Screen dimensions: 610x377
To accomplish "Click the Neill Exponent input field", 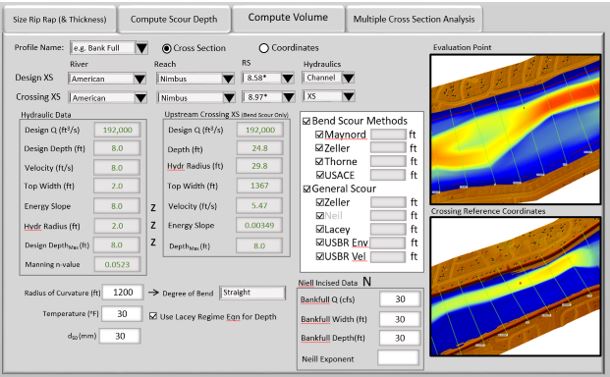I will coord(398,358).
